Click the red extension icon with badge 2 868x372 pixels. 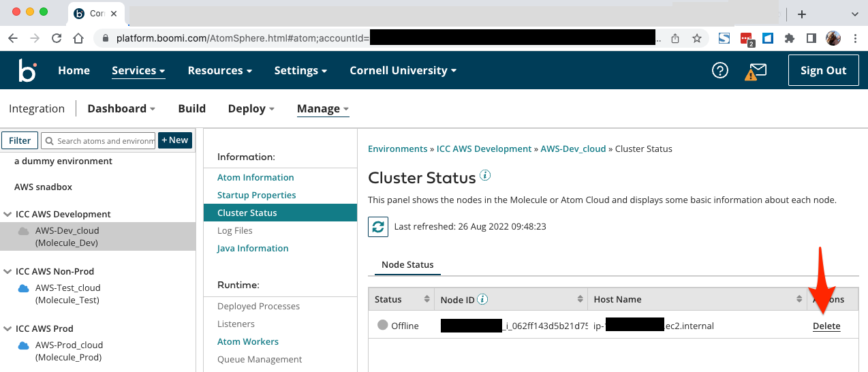[x=747, y=40]
